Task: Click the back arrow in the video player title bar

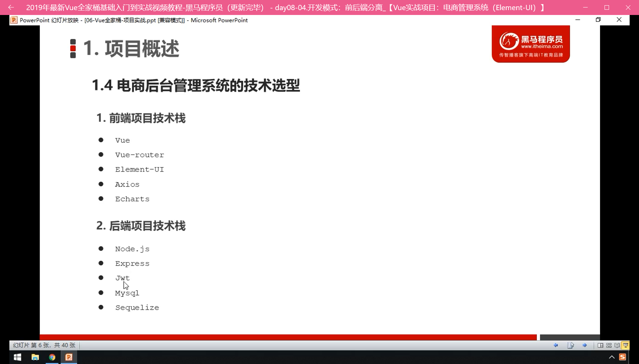Action: point(11,7)
